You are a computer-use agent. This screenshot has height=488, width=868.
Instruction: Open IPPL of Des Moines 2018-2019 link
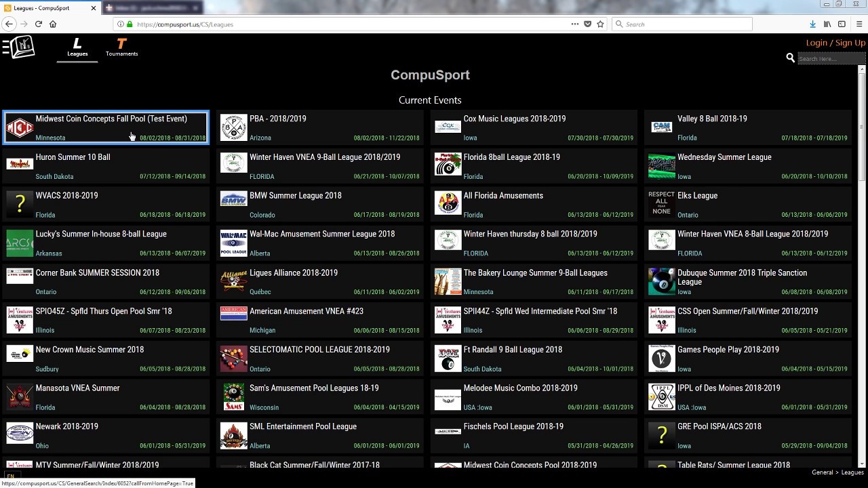click(x=729, y=388)
